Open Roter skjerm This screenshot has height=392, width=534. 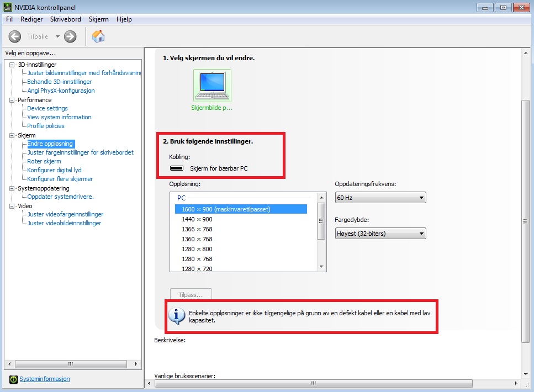point(44,161)
